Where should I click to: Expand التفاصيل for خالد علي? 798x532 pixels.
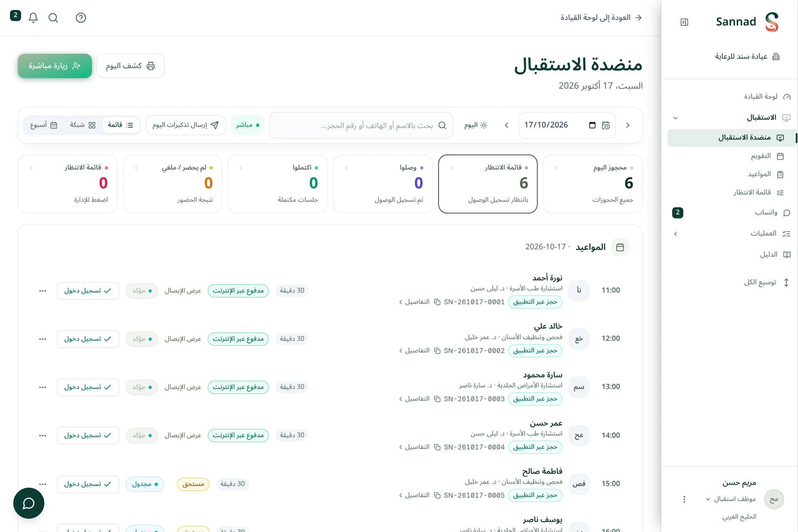tap(414, 351)
